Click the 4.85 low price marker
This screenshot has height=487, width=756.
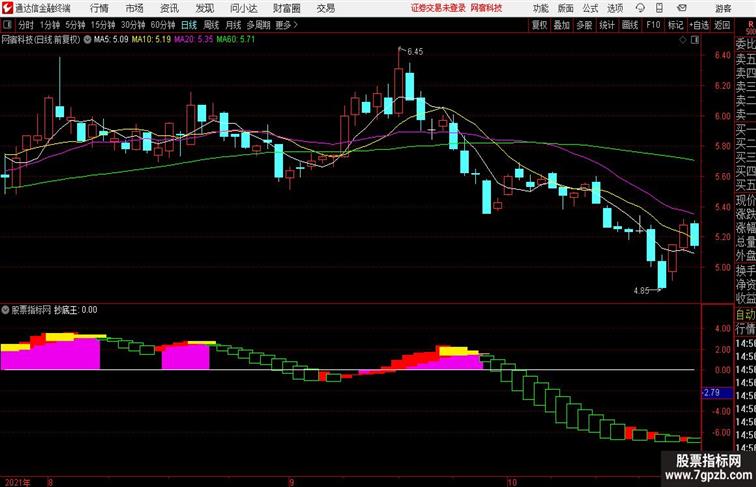pos(641,291)
